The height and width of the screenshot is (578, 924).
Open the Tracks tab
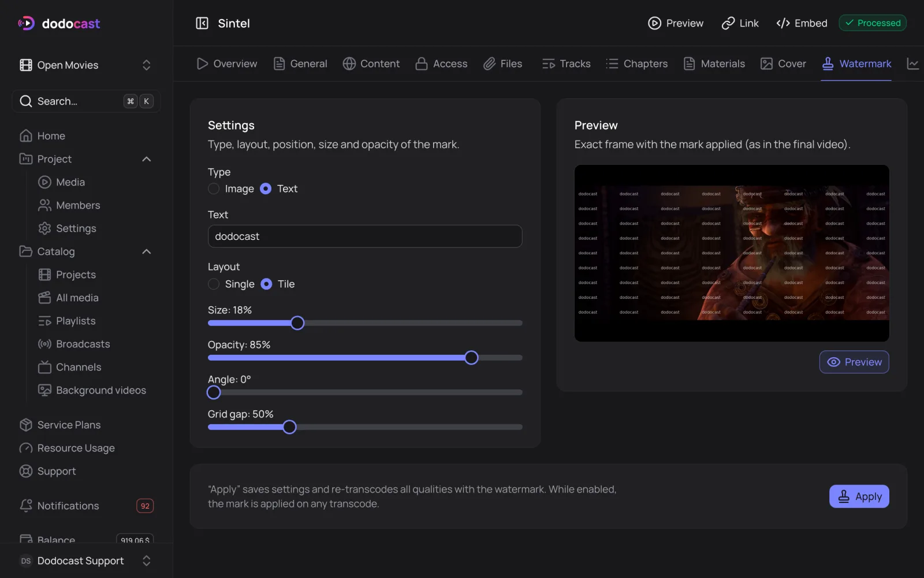click(x=566, y=64)
